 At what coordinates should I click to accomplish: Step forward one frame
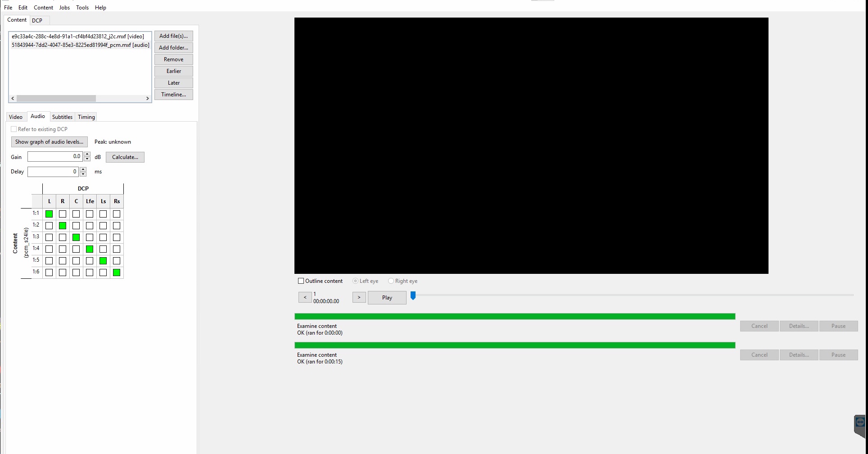(359, 297)
